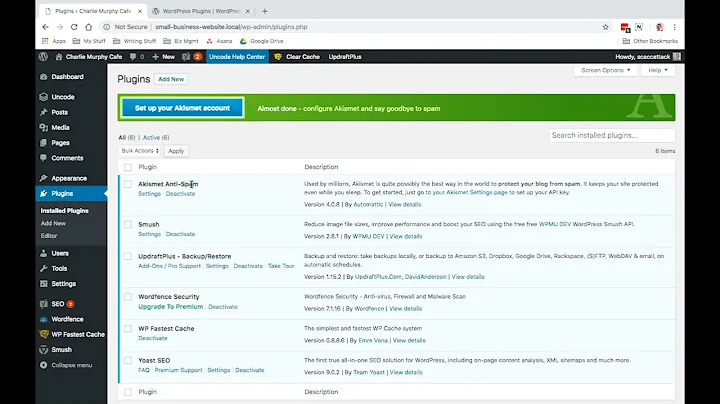
Task: Check the select-all checkbox in table footer
Action: tap(128, 392)
